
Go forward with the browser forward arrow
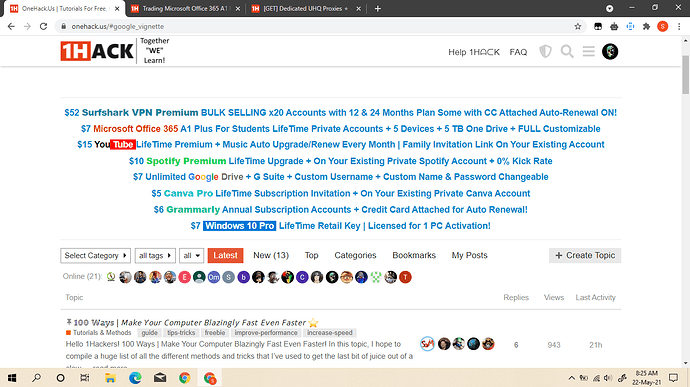coord(27,26)
